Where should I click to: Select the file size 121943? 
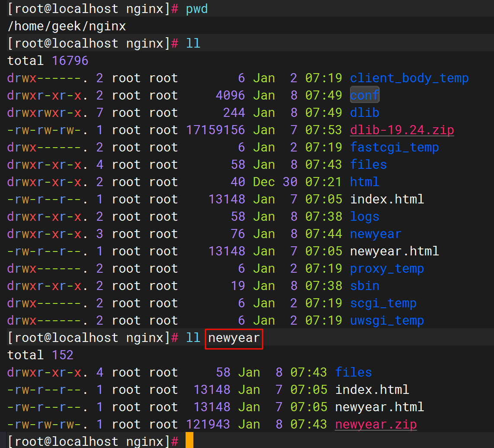click(208, 424)
